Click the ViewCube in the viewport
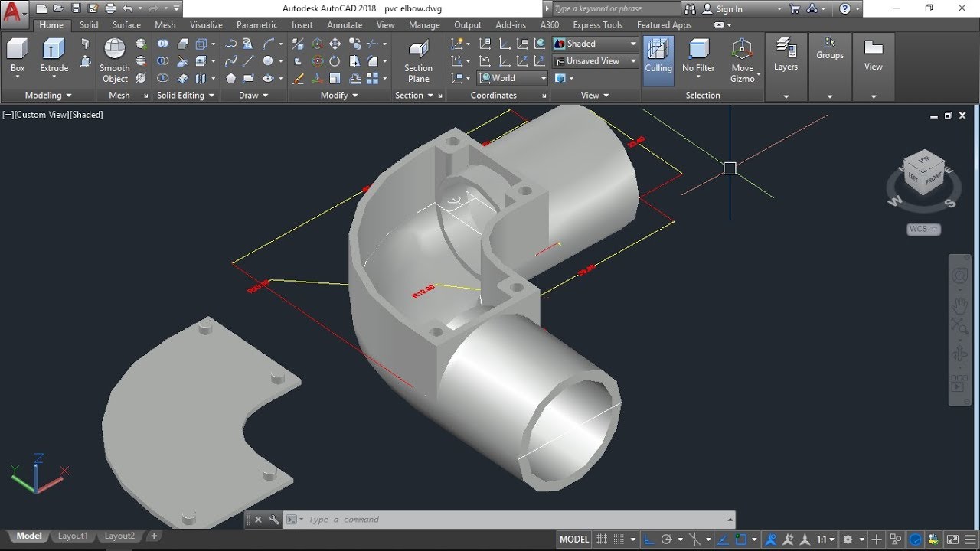The height and width of the screenshot is (551, 980). point(923,174)
